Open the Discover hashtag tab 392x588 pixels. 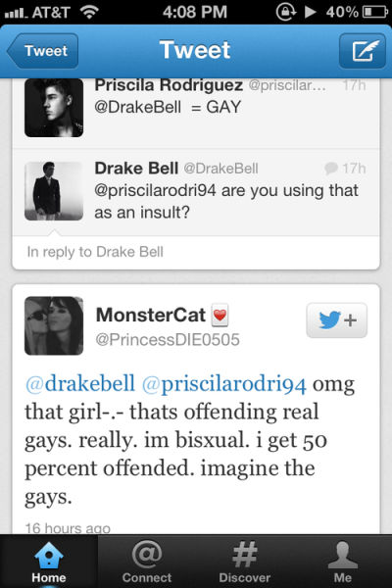[x=245, y=562]
